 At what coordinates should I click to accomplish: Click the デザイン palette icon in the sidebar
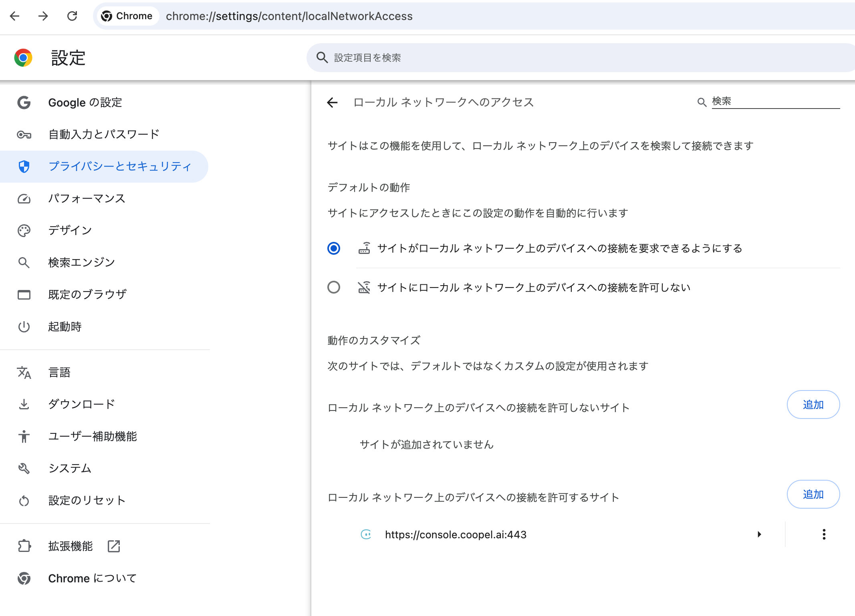24,231
